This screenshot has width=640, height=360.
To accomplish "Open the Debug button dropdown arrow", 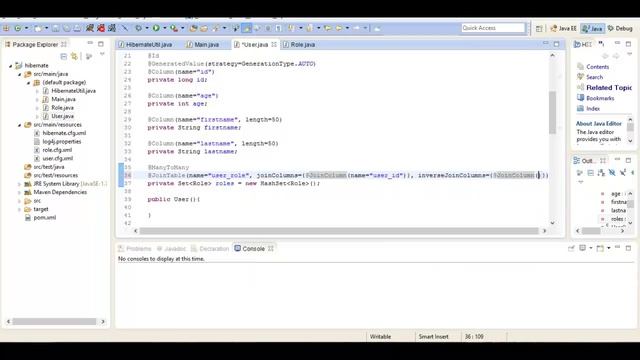I will (x=147, y=28).
